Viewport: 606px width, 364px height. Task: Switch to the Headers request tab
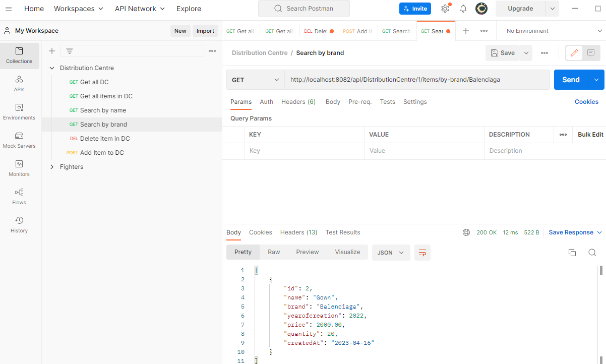tap(298, 101)
